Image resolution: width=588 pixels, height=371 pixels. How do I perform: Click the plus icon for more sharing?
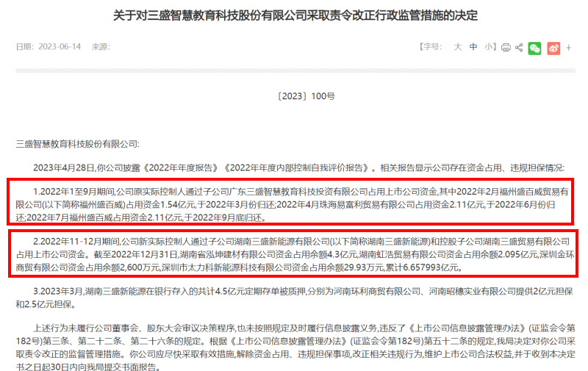(568, 48)
